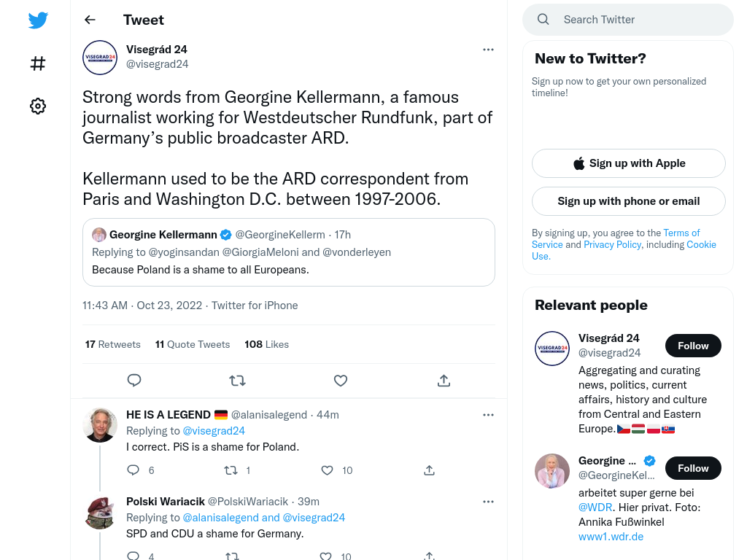Screen dimensions: 747x560
Task: Reply to the Visegrád 24 tweet
Action: pyautogui.click(x=134, y=381)
